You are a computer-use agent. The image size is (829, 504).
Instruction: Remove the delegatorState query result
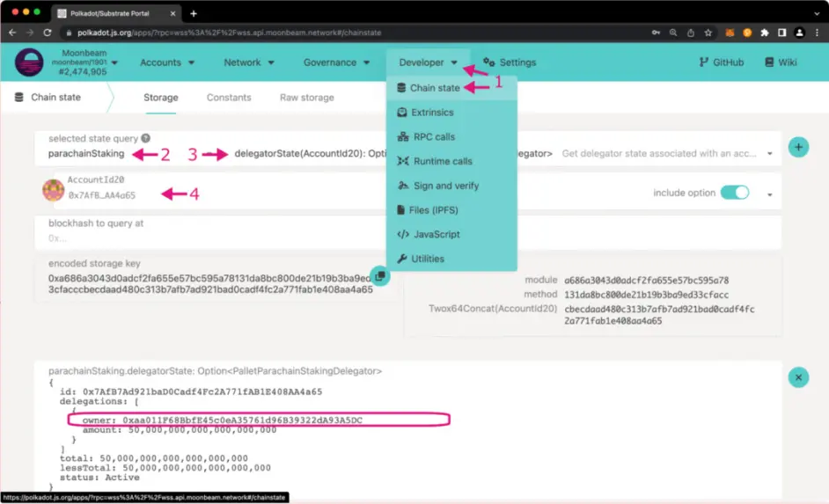pos(798,377)
